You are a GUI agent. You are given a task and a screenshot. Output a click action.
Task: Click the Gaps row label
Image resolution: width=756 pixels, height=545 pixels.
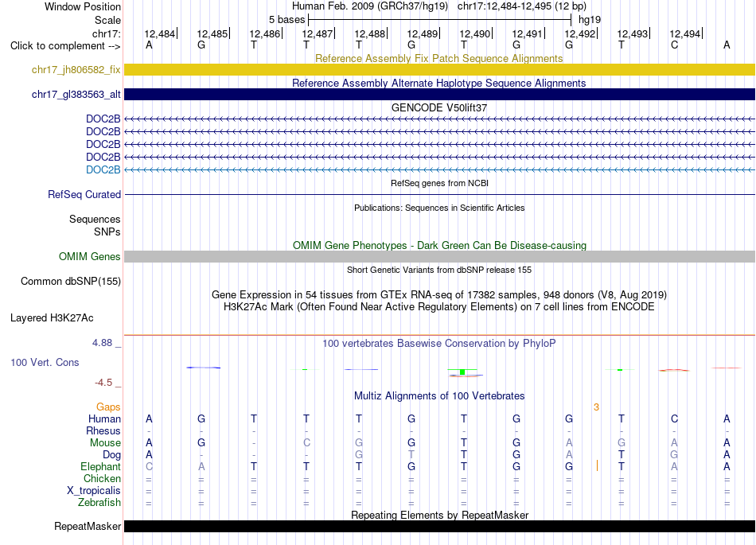[x=108, y=407]
